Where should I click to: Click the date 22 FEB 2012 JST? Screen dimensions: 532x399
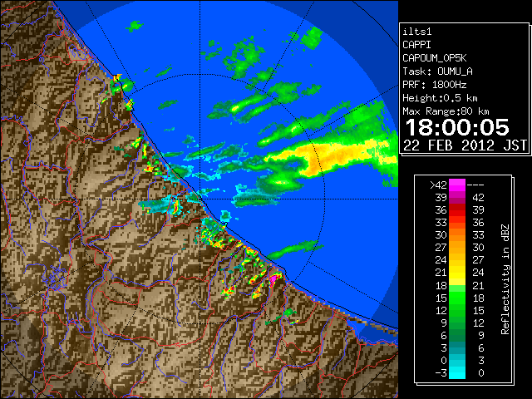465,145
